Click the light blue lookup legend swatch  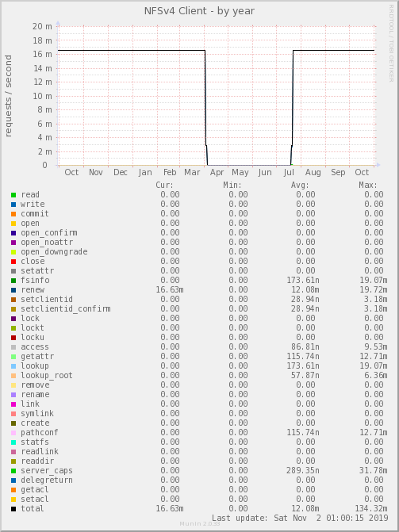[13, 366]
